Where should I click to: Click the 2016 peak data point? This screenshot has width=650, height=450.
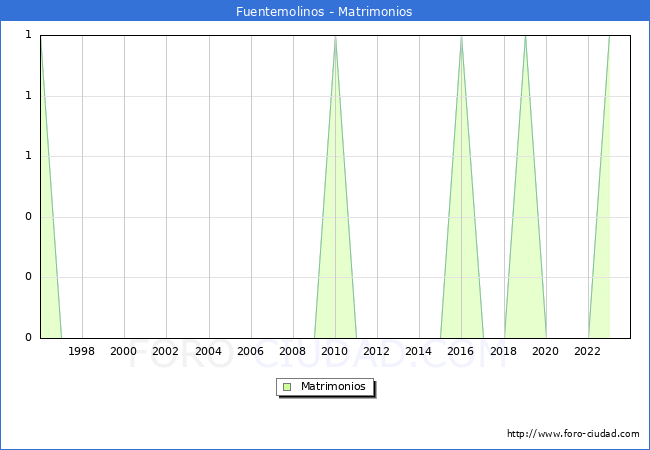(461, 37)
